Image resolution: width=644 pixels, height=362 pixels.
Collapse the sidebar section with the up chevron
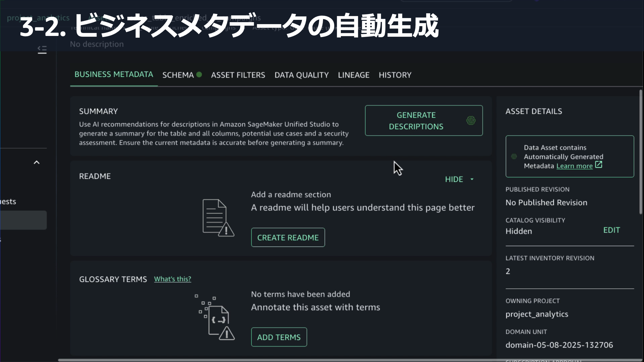tap(37, 162)
